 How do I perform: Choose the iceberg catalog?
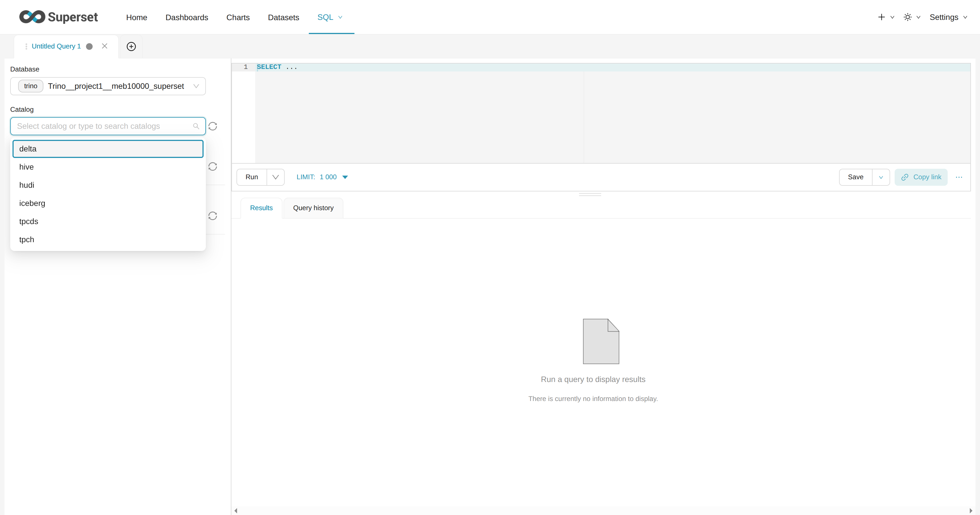[x=108, y=203]
